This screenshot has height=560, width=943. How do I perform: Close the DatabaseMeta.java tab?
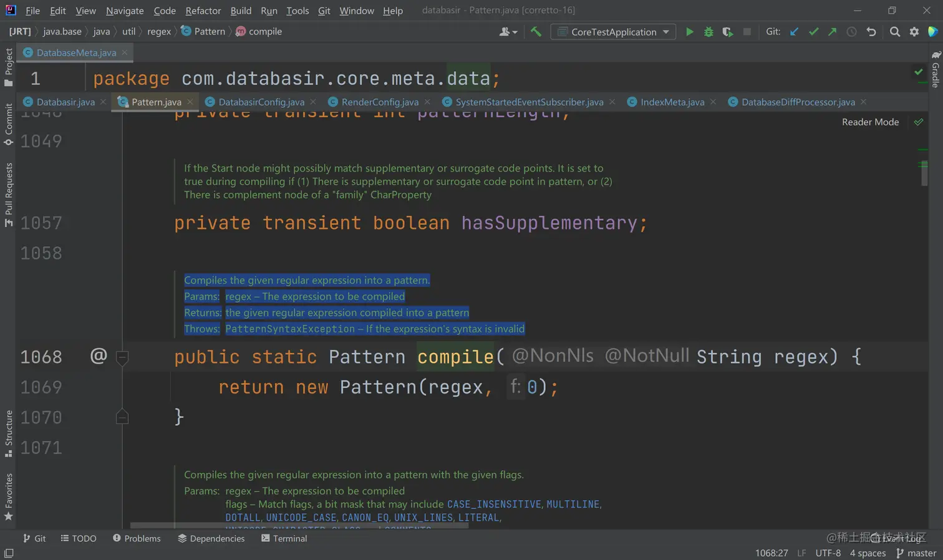click(125, 52)
